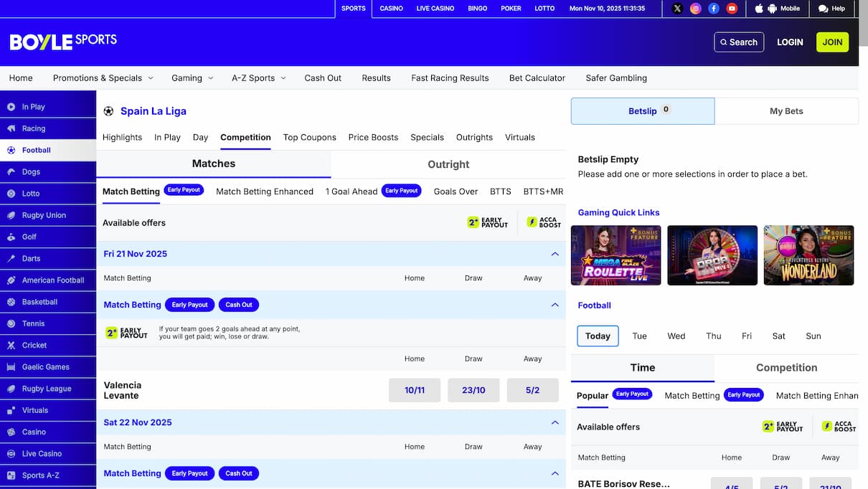Select Tue in Football day picker
868x489 pixels.
click(639, 336)
